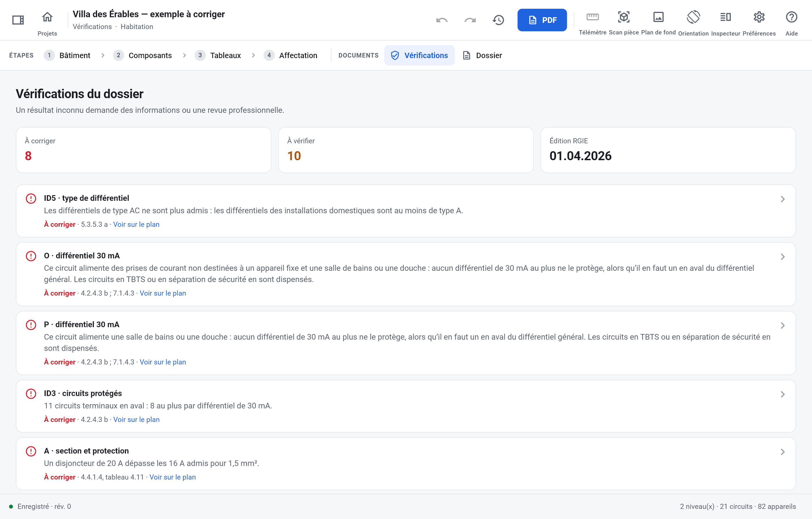The image size is (812, 519).
Task: Click Voir sur le plan for circuit O
Action: point(163,293)
